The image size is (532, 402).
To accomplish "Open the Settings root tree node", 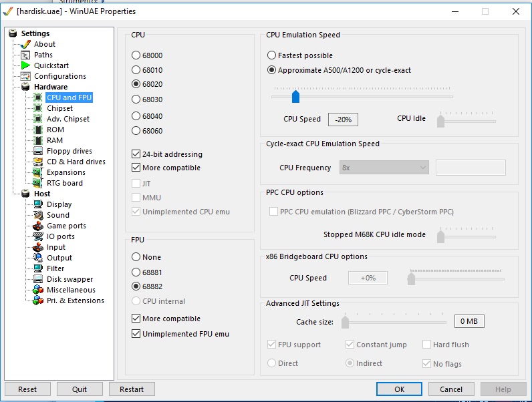I will click(35, 33).
